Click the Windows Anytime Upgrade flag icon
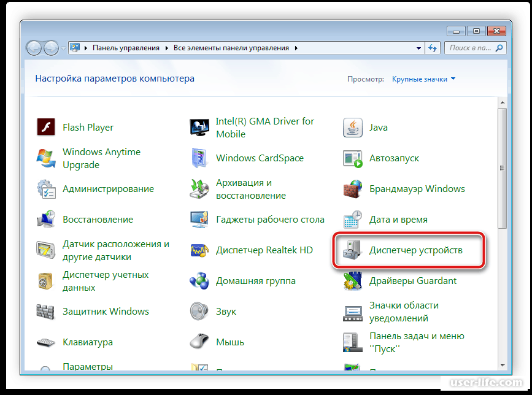 coord(46,158)
